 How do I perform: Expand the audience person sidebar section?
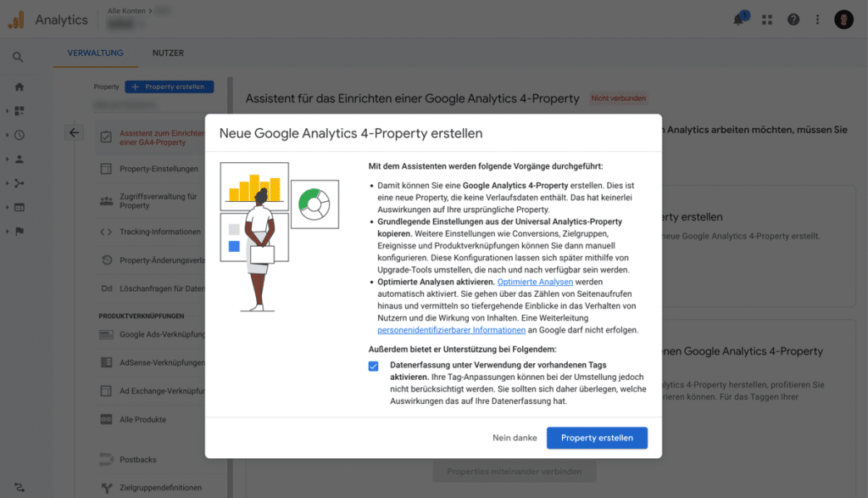(x=19, y=159)
